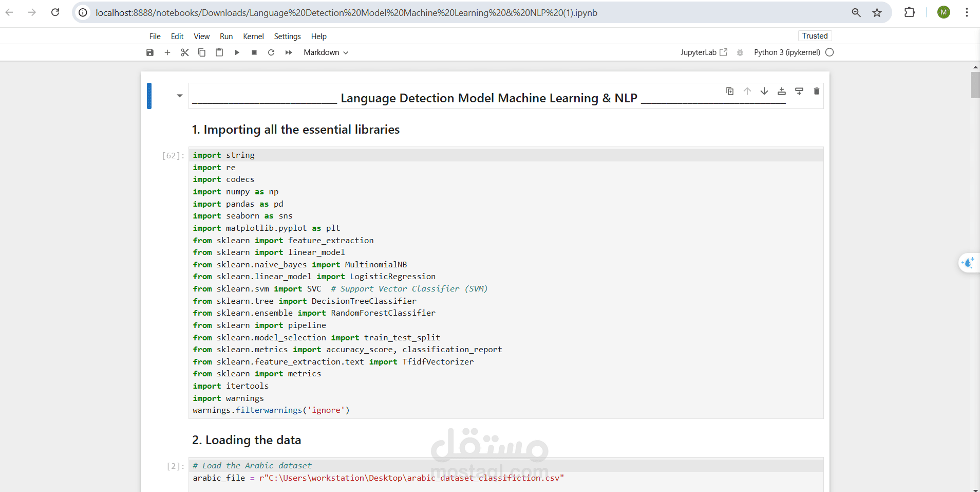Save the notebook using the save icon

point(149,52)
